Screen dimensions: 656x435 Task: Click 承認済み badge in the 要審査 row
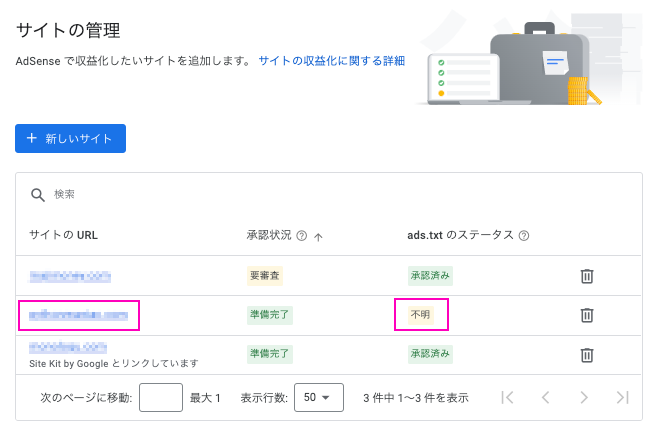pos(430,276)
